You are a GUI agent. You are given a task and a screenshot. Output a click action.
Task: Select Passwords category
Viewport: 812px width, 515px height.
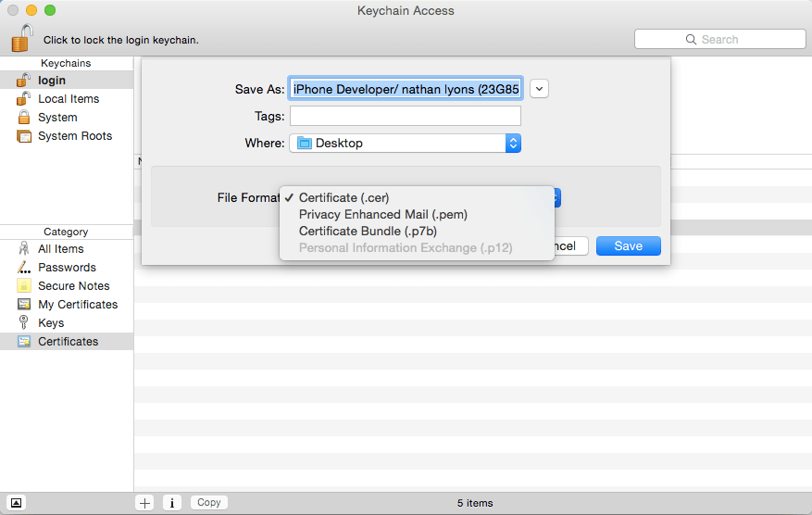(67, 268)
